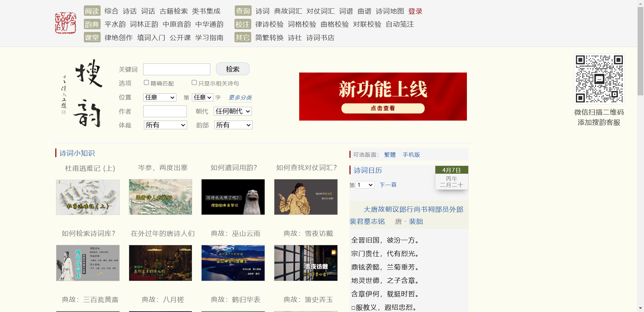Enable the 精确匹配 exact match option
644x312 pixels.
pos(146,82)
